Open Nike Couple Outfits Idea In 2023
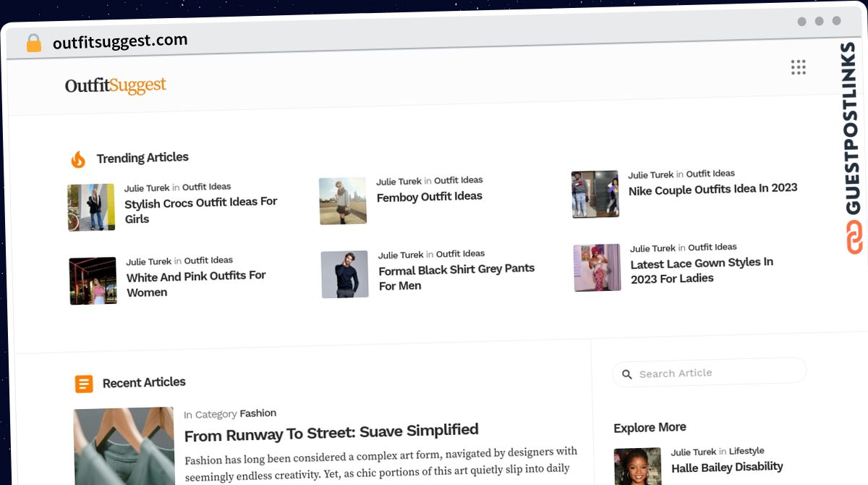The width and height of the screenshot is (868, 485). click(x=713, y=189)
